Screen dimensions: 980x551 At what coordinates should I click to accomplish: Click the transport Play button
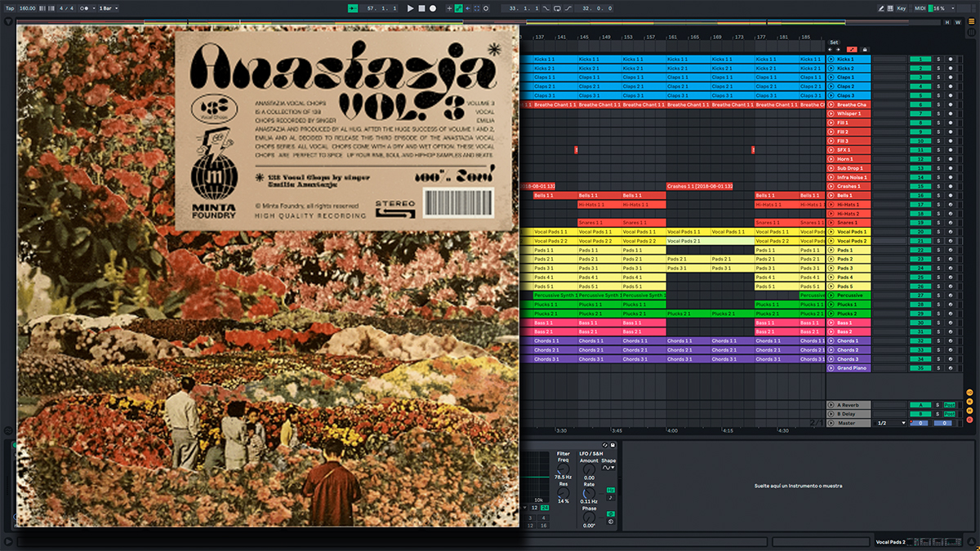410,8
